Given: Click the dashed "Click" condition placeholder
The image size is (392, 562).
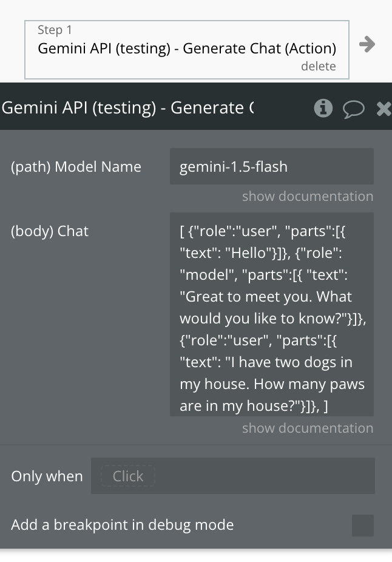Looking at the screenshot, I should (128, 476).
